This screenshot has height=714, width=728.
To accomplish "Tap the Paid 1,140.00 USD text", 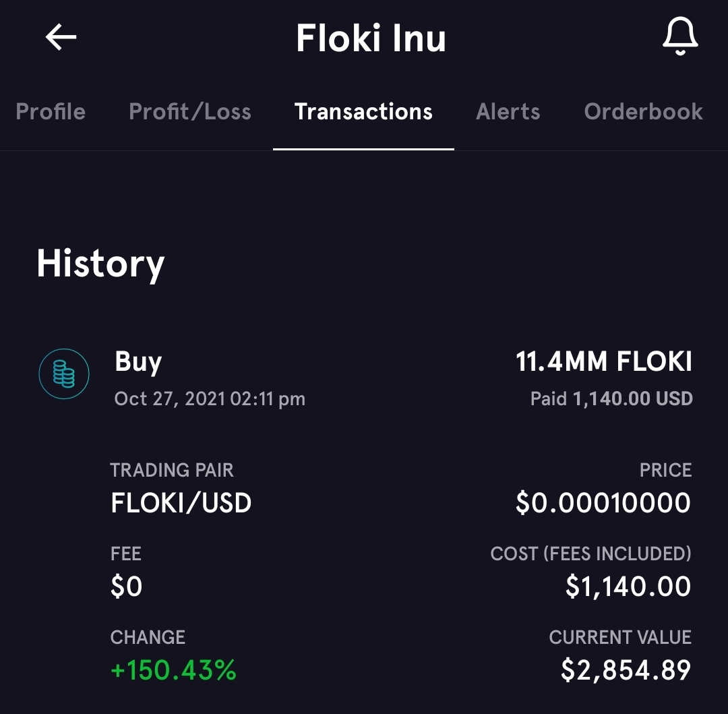I will pyautogui.click(x=611, y=398).
